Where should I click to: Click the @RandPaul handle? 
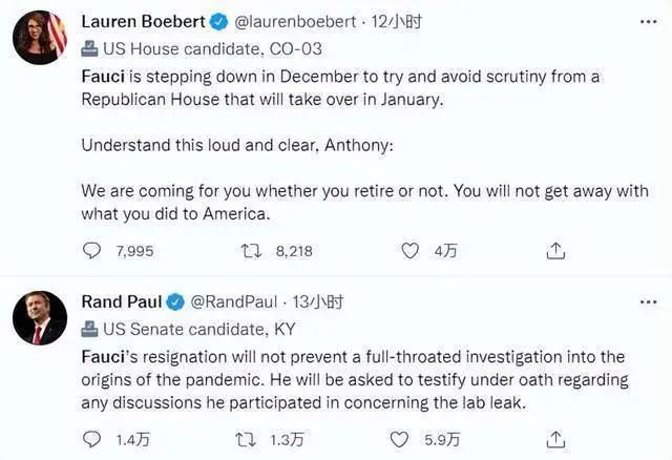234,302
